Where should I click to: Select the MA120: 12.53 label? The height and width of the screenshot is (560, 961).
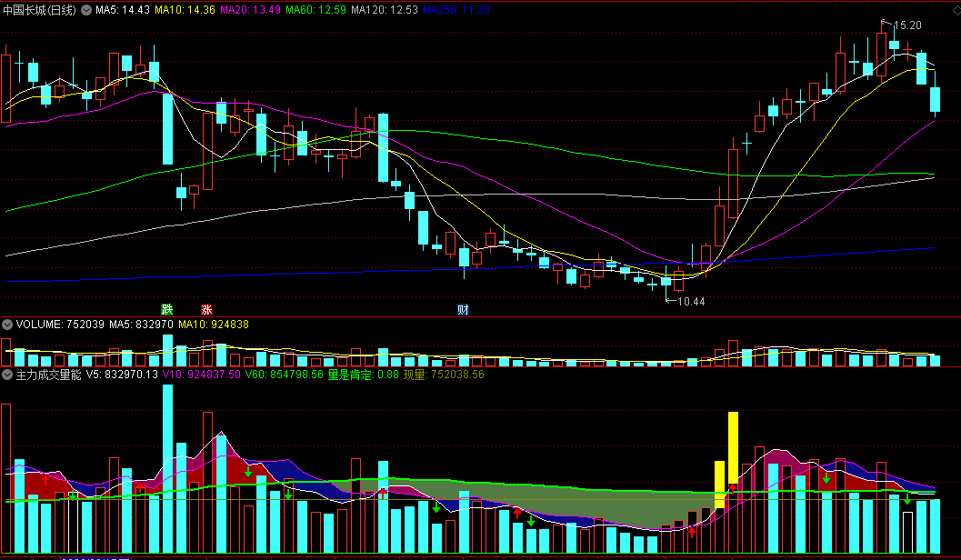tap(385, 10)
